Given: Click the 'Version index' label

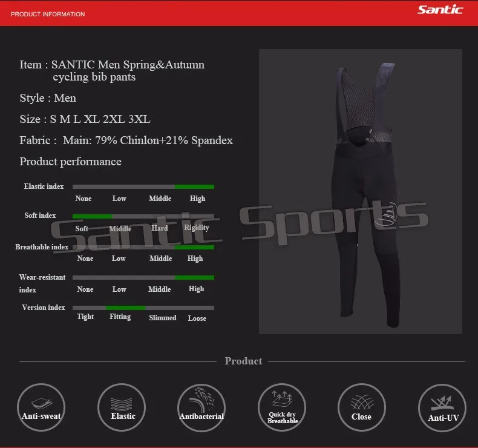Looking at the screenshot, I should 44,308.
